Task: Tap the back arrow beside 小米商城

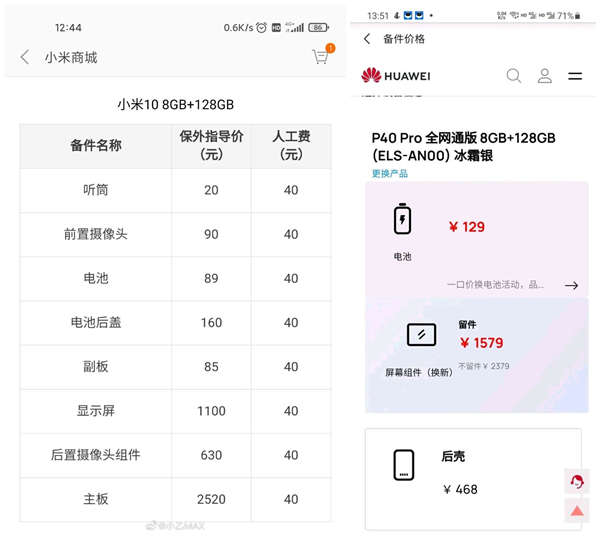Action: [x=25, y=57]
